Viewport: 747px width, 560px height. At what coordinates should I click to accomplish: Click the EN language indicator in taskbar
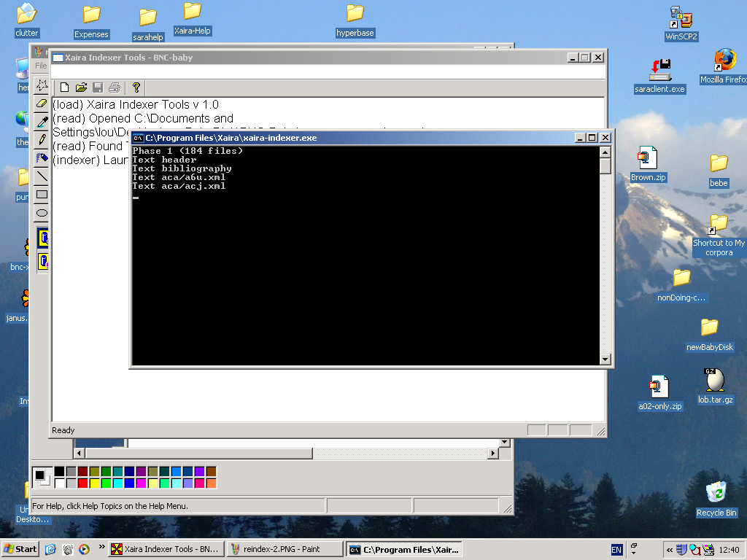pyautogui.click(x=616, y=550)
